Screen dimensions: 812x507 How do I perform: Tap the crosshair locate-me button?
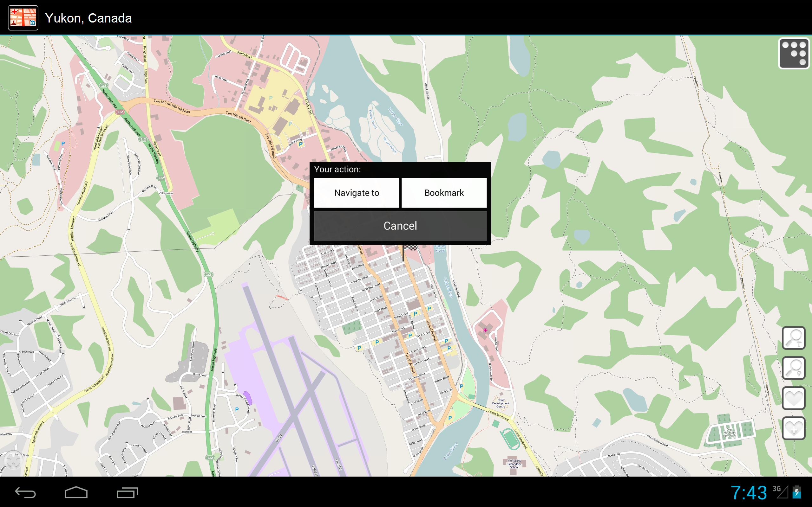pyautogui.click(x=13, y=460)
